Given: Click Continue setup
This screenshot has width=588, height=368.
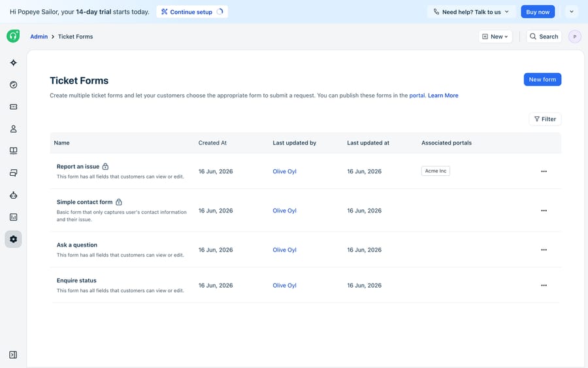Looking at the screenshot, I should [191, 12].
